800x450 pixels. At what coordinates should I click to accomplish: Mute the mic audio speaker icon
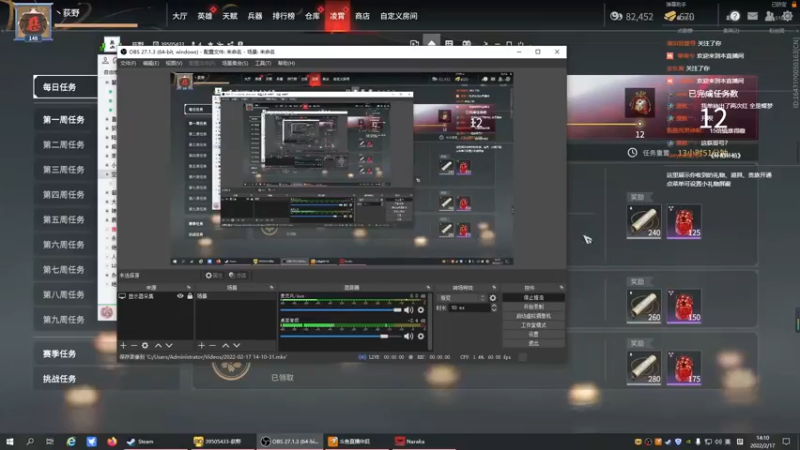[x=408, y=310]
